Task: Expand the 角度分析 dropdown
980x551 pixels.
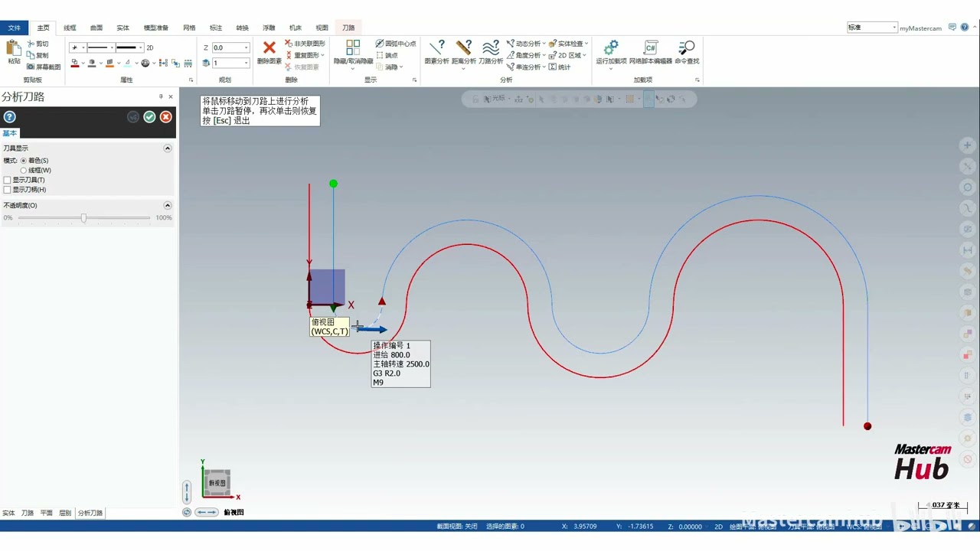Action: pos(544,55)
